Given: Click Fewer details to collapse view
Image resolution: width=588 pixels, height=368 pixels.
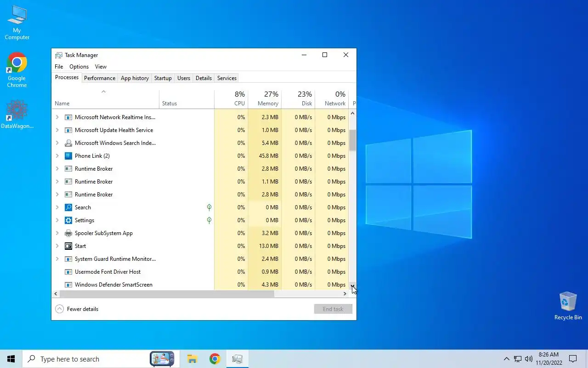Looking at the screenshot, I should (77, 309).
